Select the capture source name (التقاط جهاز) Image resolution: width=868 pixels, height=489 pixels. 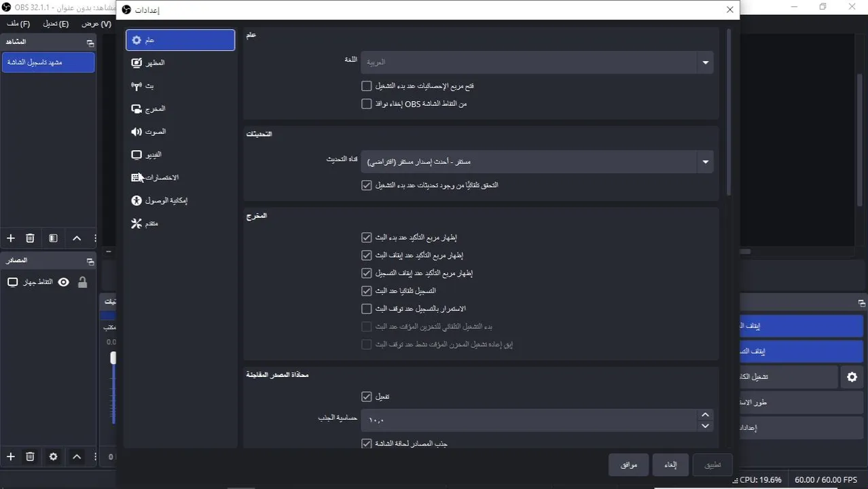pos(38,282)
